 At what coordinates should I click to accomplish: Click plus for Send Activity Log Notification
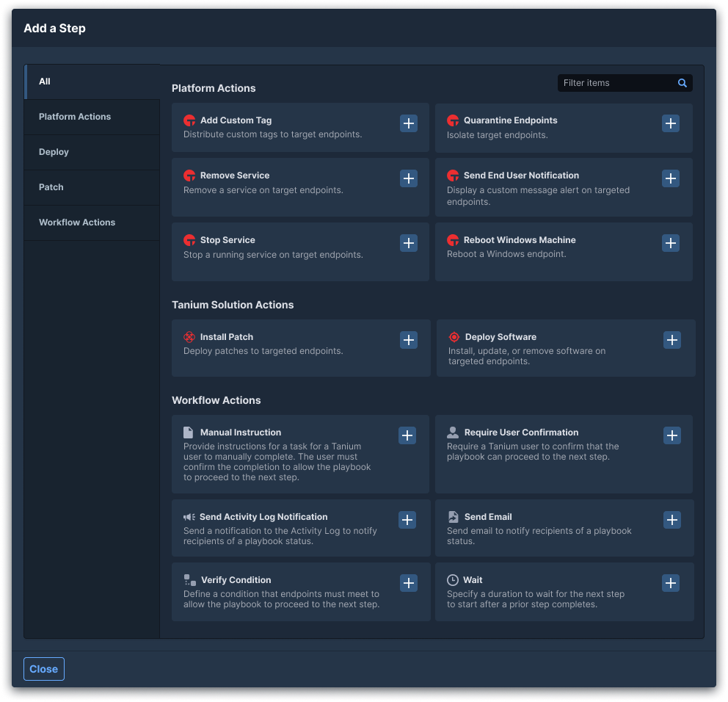pos(407,520)
